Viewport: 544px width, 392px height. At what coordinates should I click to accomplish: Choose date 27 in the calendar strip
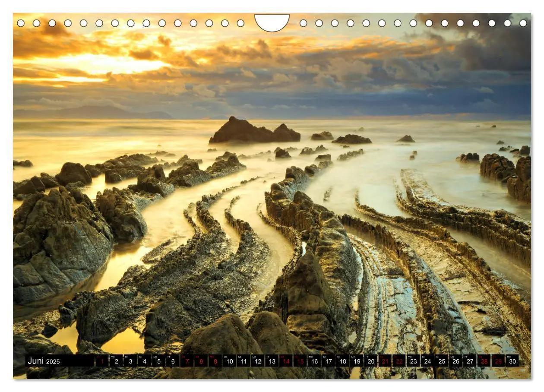pyautogui.click(x=470, y=361)
